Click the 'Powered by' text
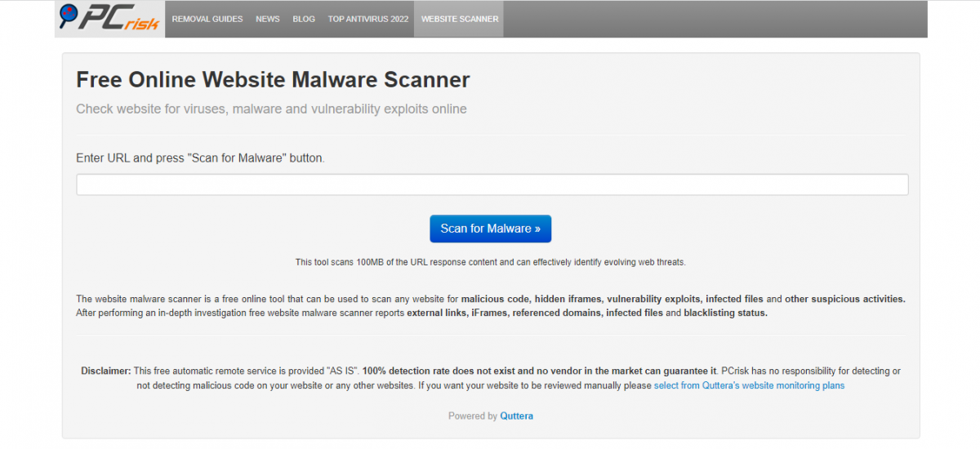 click(472, 416)
